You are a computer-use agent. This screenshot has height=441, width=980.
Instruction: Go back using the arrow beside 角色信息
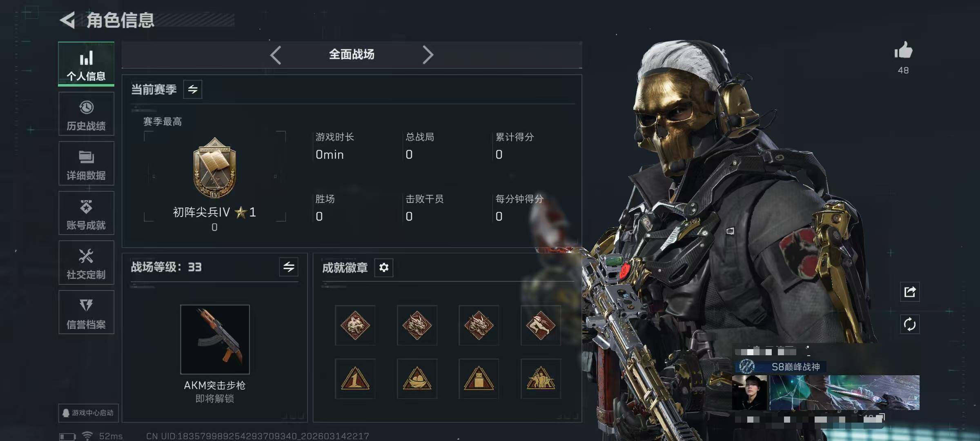click(x=68, y=20)
